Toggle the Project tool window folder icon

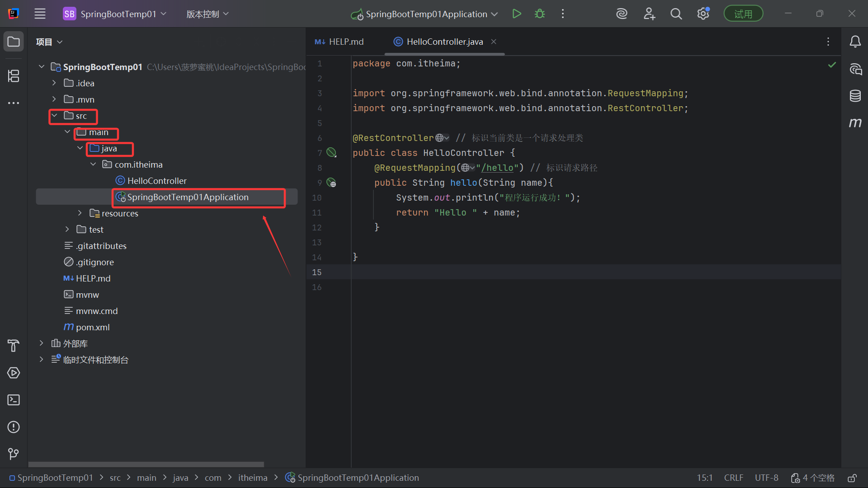point(14,42)
